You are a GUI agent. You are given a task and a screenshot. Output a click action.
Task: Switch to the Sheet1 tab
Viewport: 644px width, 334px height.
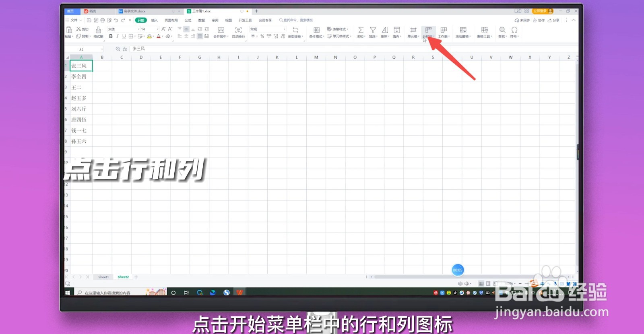coord(103,277)
